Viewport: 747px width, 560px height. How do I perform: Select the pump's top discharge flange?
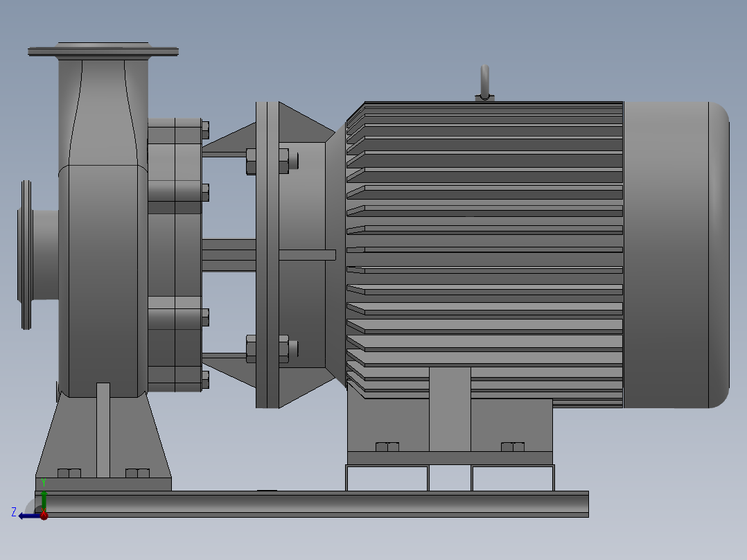tap(103, 50)
